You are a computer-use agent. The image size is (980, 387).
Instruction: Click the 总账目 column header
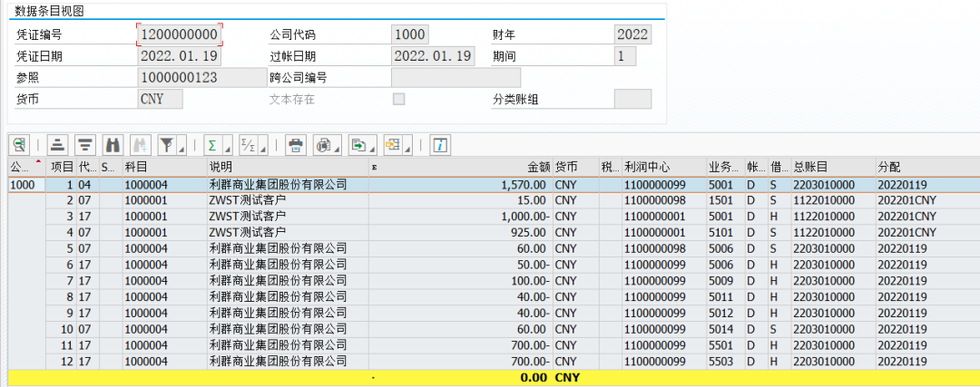tap(833, 167)
